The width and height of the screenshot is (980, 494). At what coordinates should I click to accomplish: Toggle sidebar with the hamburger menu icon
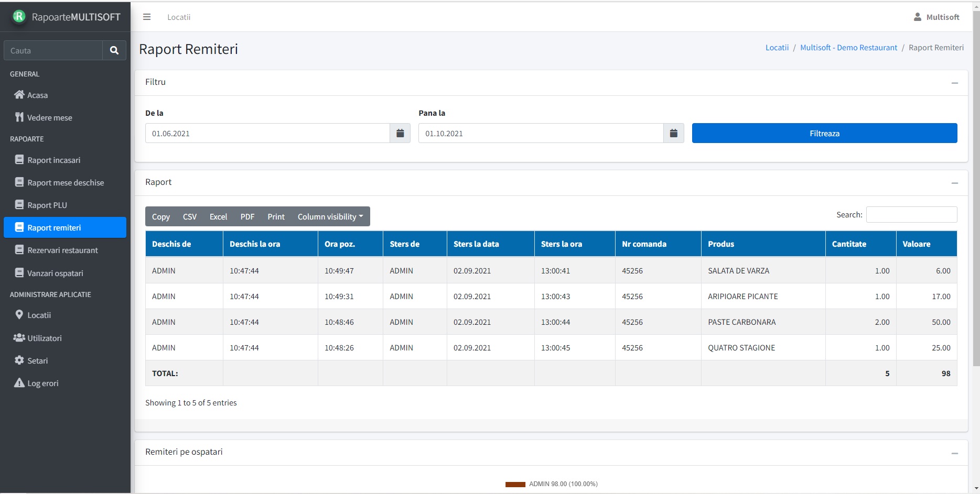click(x=147, y=17)
